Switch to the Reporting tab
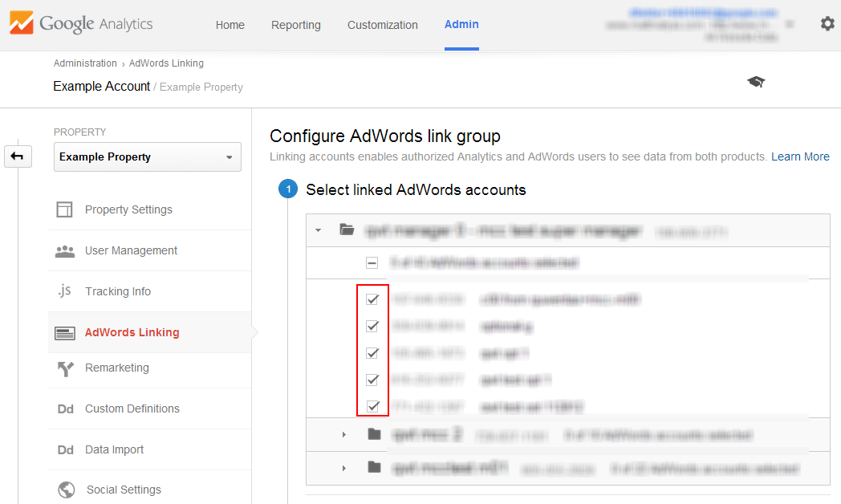 click(x=295, y=25)
